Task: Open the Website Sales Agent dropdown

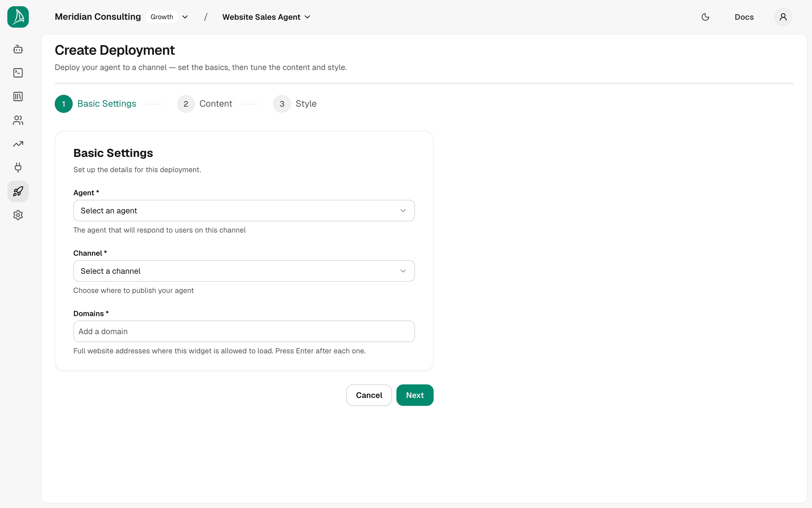Action: pos(266,17)
